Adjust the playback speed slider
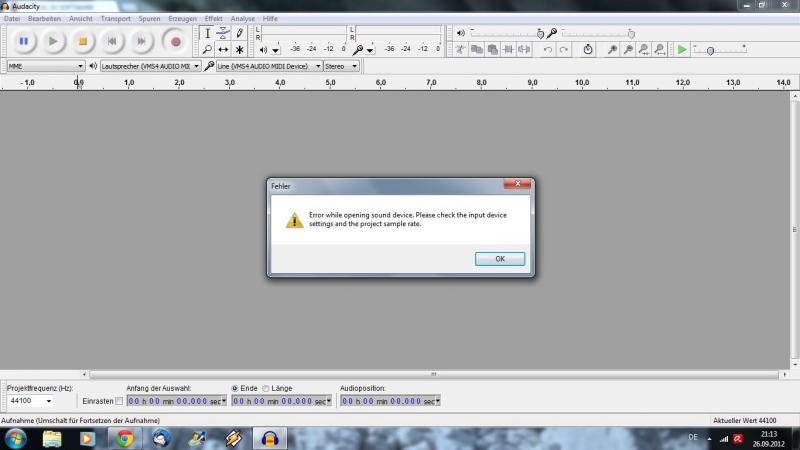Image resolution: width=800 pixels, height=450 pixels. click(710, 51)
